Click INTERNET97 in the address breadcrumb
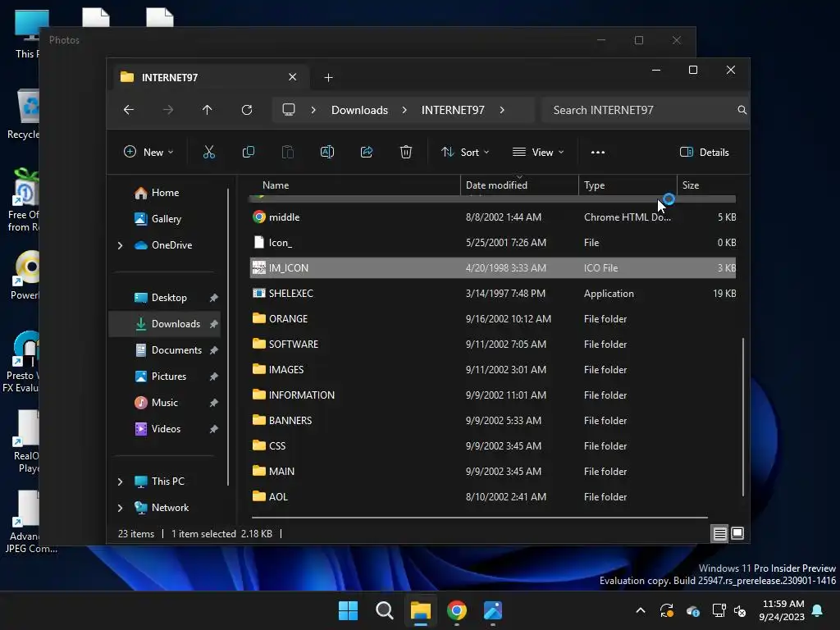 pyautogui.click(x=453, y=110)
